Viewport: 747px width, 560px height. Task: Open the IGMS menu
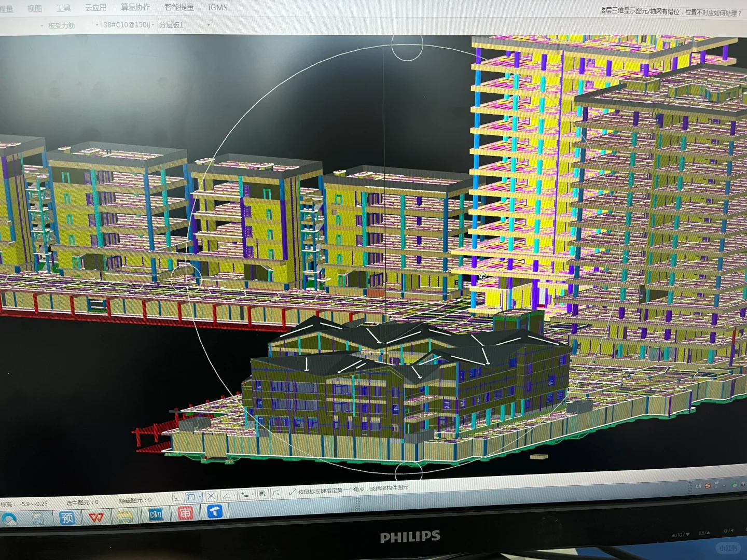[x=217, y=7]
